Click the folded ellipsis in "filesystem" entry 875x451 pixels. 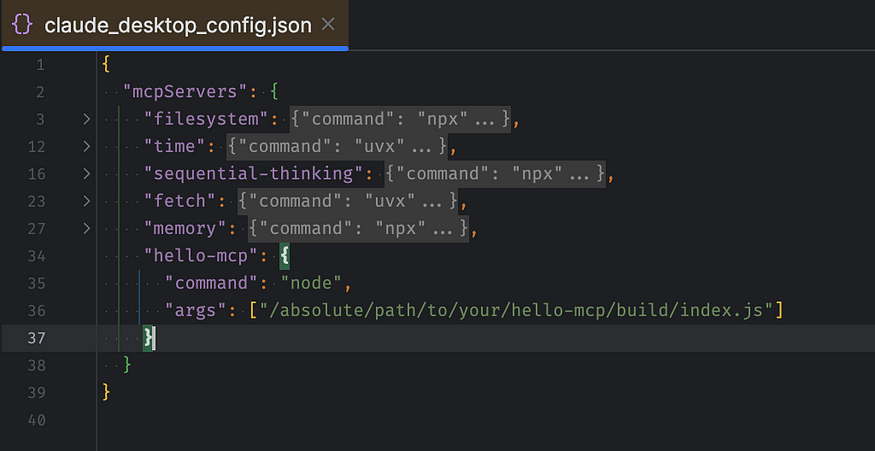[x=487, y=119]
